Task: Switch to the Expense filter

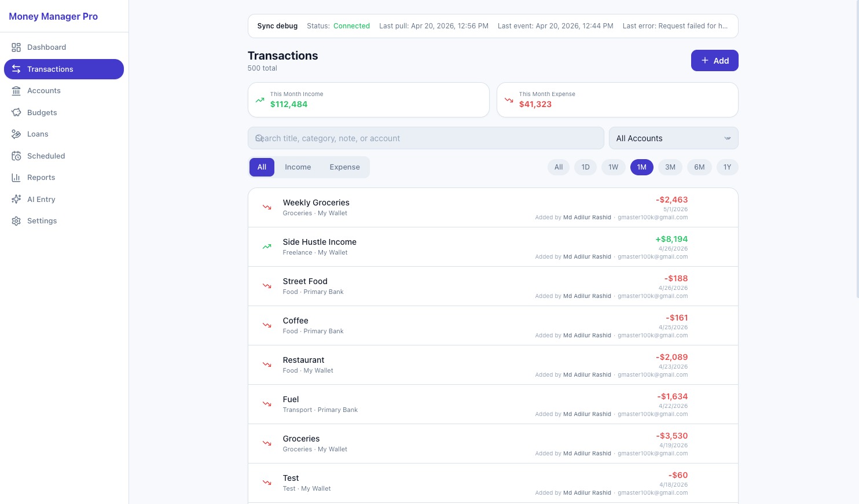Action: [344, 167]
